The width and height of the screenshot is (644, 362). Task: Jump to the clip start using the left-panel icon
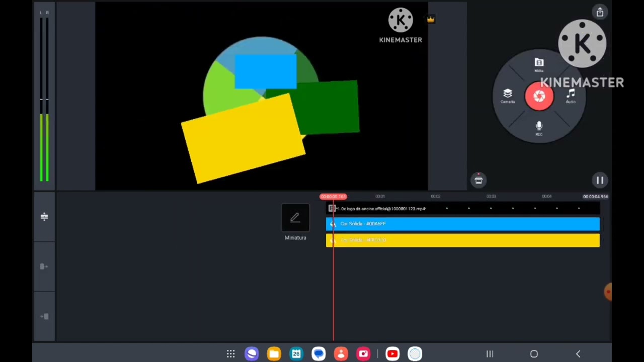point(44,266)
